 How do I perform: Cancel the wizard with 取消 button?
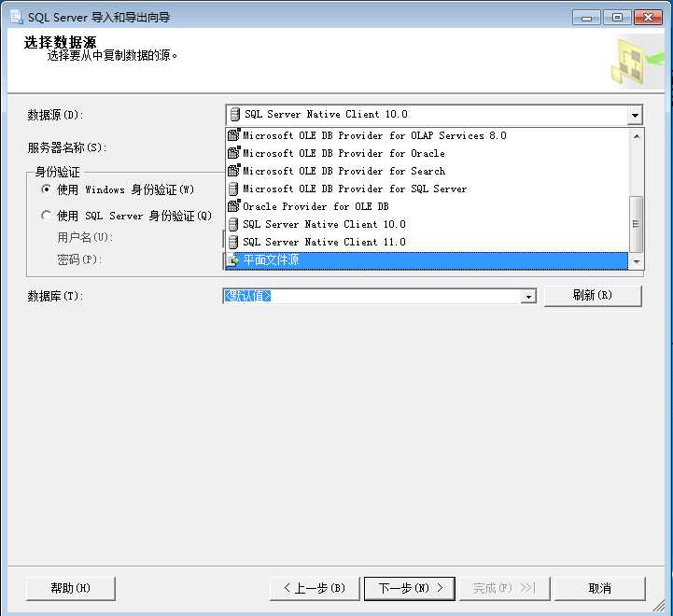[x=599, y=588]
